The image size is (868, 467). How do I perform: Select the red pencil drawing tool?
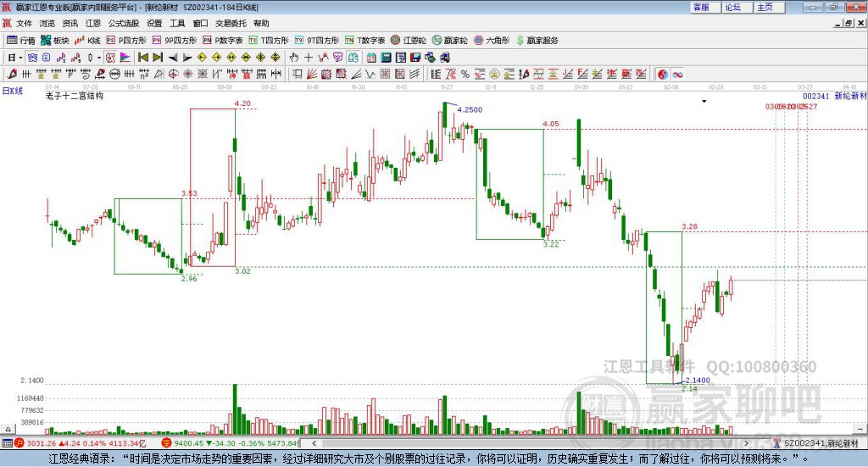[12, 74]
